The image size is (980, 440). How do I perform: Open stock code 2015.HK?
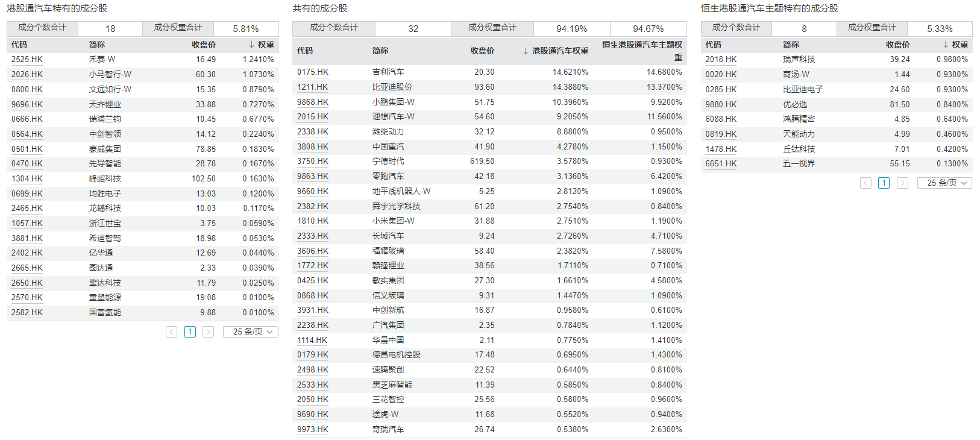pos(313,117)
